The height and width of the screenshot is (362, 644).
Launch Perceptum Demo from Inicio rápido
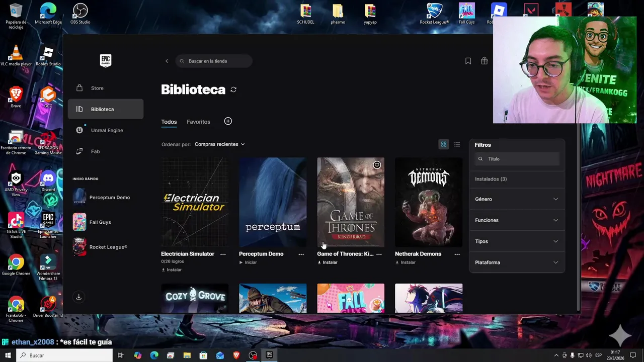[x=106, y=197]
